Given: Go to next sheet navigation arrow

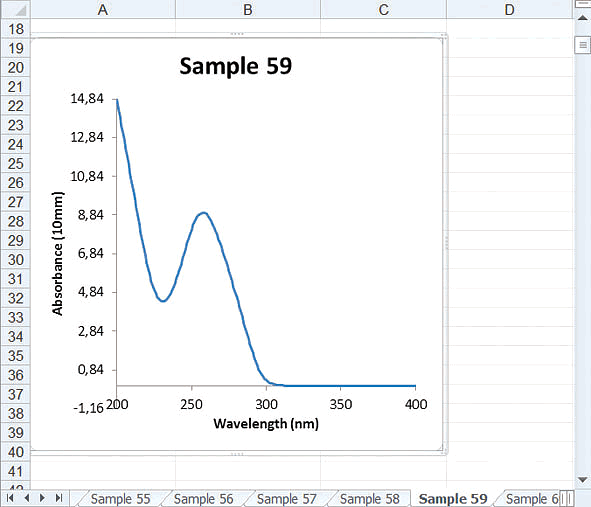Looking at the screenshot, I should (42, 498).
